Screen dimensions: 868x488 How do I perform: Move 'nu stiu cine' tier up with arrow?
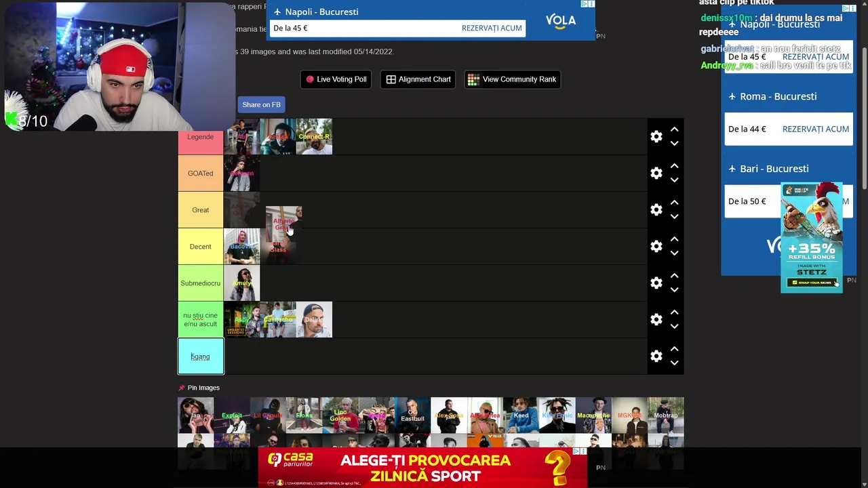click(x=674, y=312)
